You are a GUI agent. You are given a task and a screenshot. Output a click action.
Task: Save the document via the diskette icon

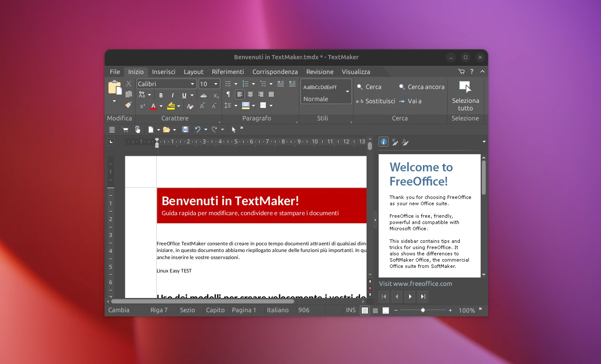tap(186, 130)
